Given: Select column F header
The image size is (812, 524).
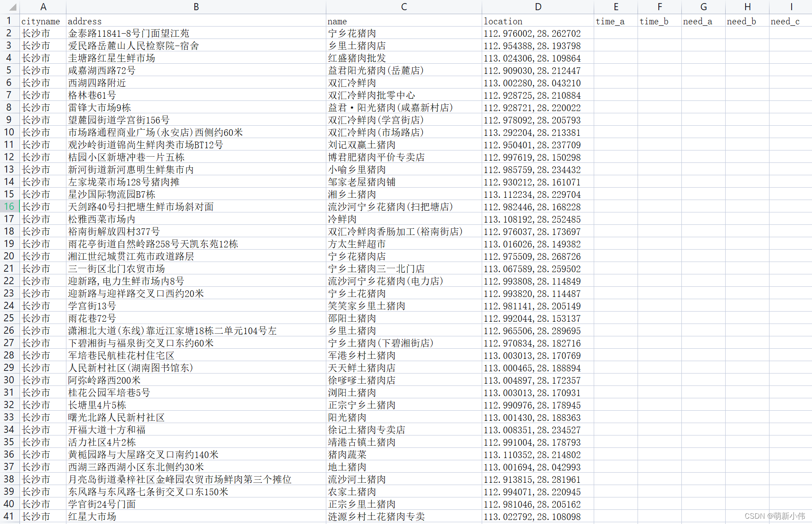Looking at the screenshot, I should point(660,7).
